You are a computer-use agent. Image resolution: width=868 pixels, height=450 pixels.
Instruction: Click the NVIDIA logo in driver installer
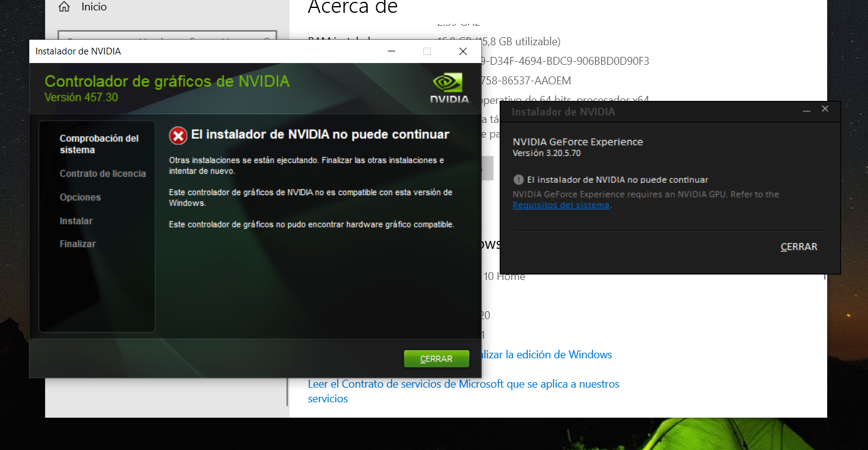[450, 89]
